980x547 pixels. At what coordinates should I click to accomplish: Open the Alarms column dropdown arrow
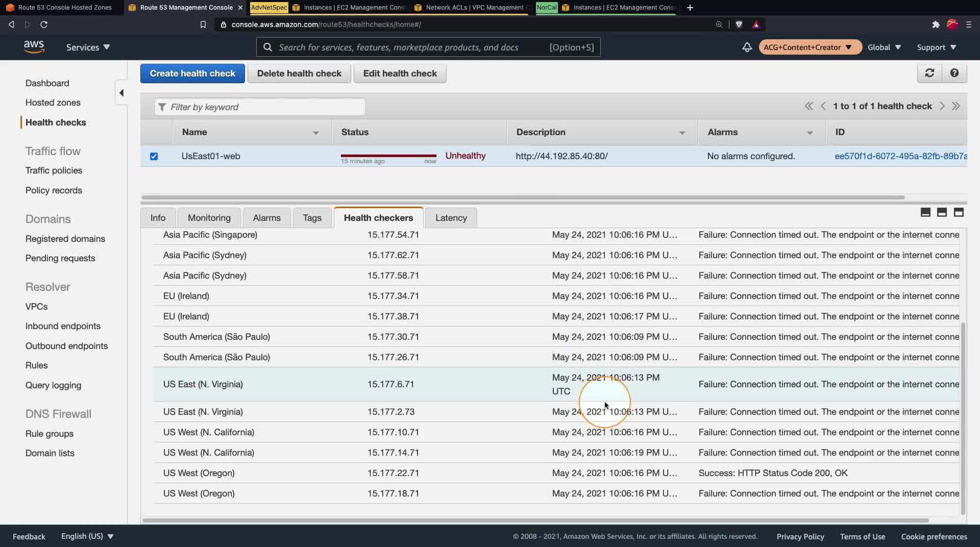click(x=810, y=133)
